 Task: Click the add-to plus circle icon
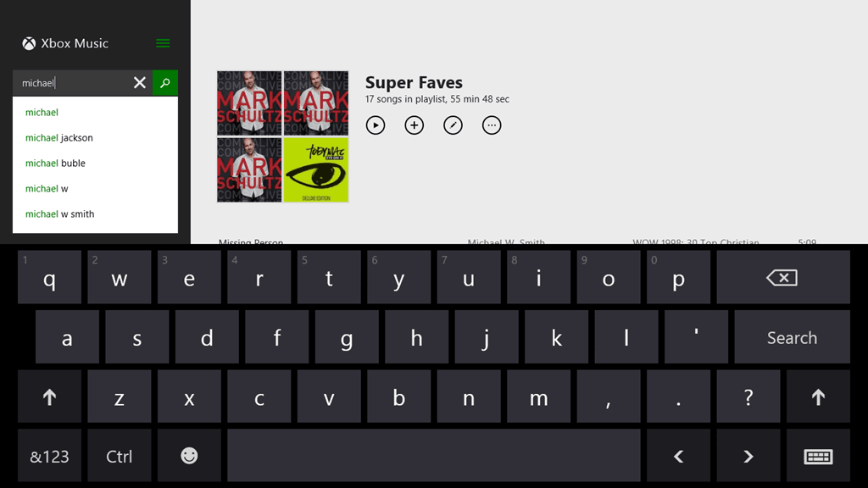(x=415, y=125)
